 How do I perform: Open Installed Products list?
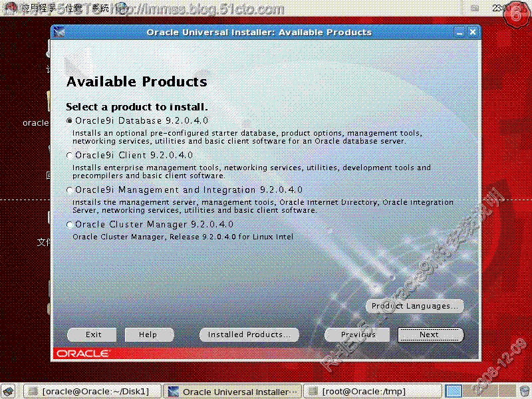[x=249, y=334]
